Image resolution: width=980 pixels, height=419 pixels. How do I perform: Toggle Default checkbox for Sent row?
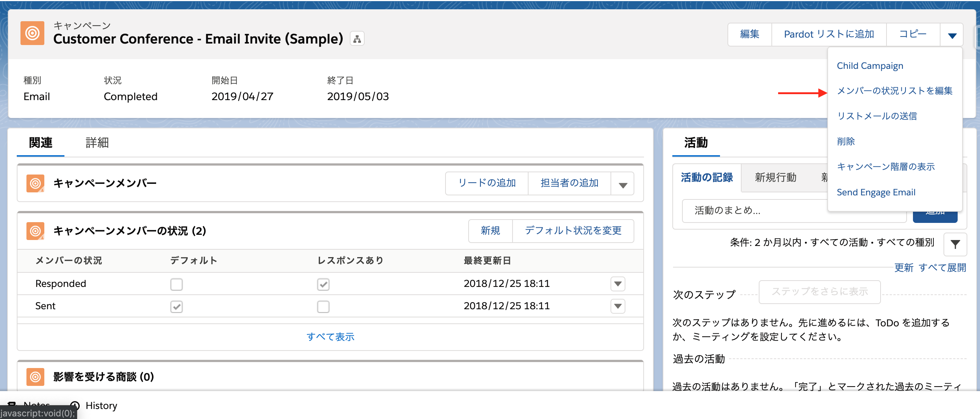[176, 307]
